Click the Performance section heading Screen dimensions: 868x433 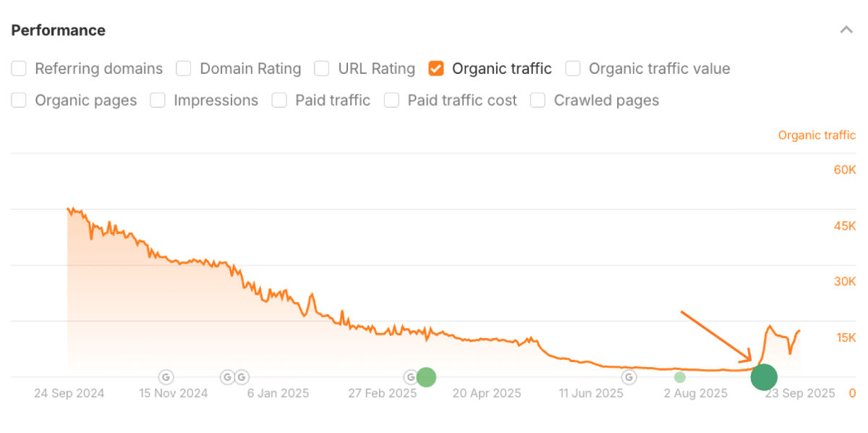pyautogui.click(x=58, y=30)
